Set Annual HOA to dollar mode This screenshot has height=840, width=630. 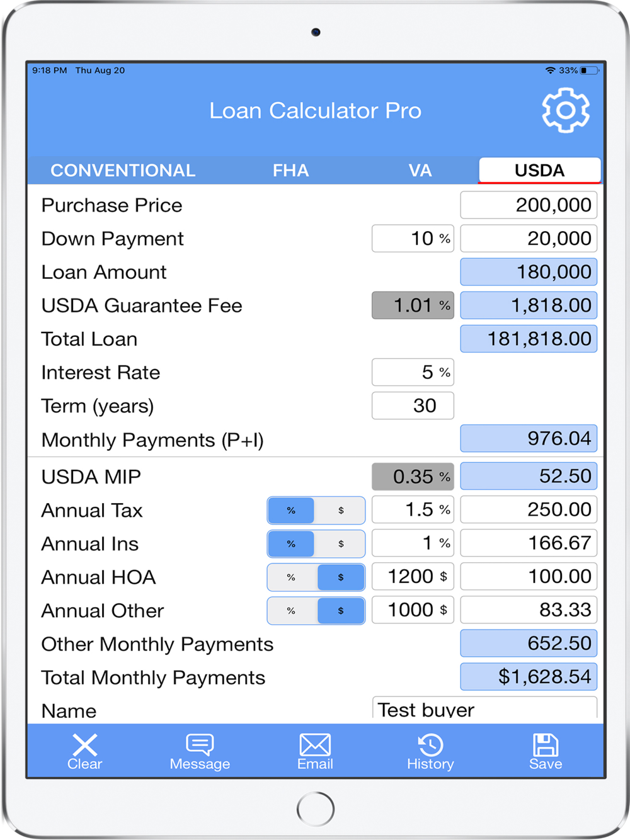(x=341, y=577)
